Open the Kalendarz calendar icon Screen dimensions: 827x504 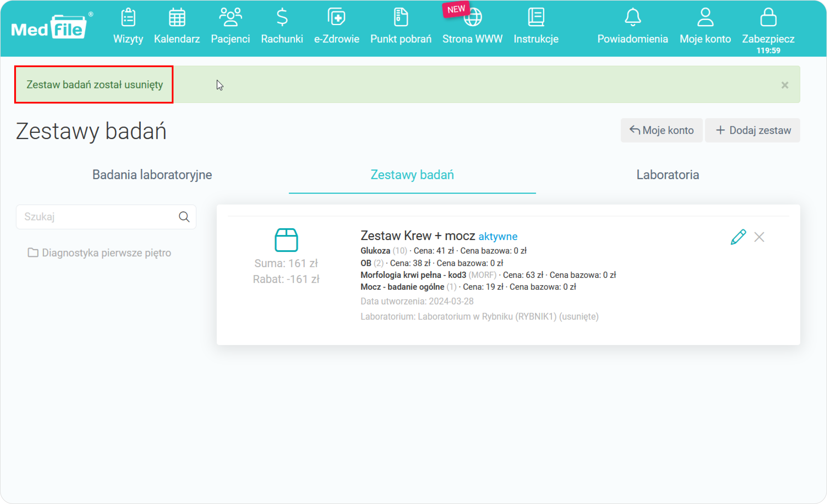(x=177, y=17)
